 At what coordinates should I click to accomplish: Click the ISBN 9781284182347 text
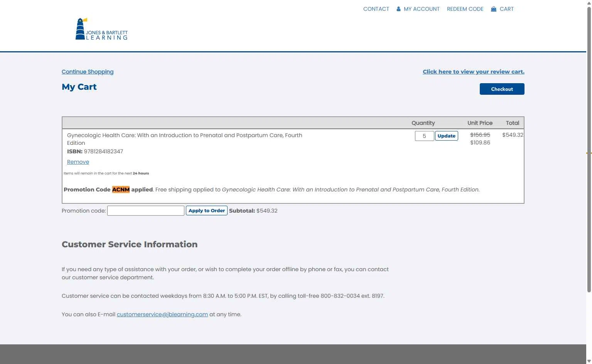[x=95, y=151]
